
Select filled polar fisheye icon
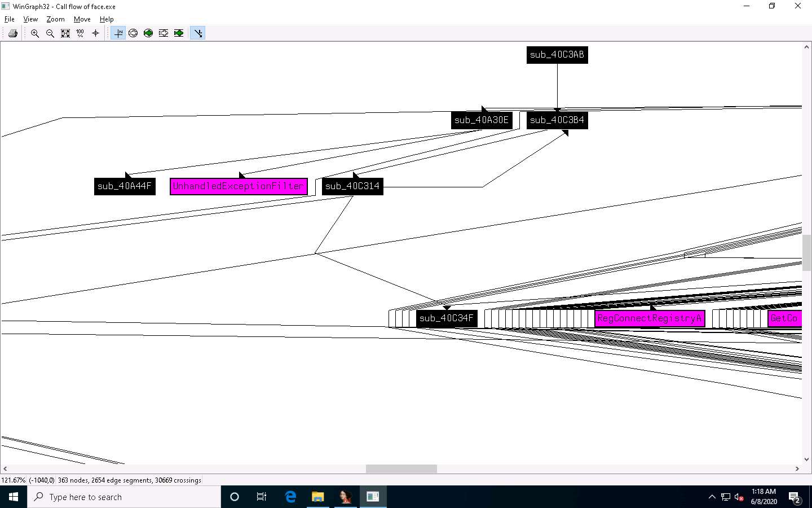tap(148, 33)
